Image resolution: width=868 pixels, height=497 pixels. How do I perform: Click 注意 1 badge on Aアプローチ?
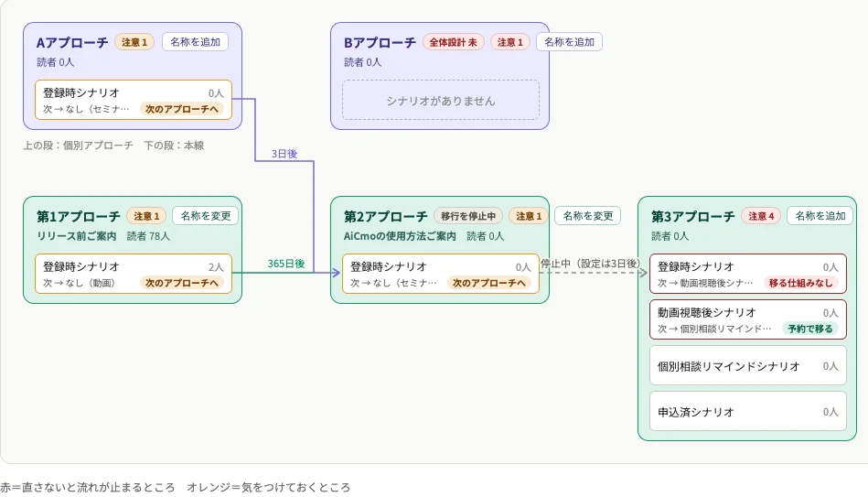tap(134, 42)
